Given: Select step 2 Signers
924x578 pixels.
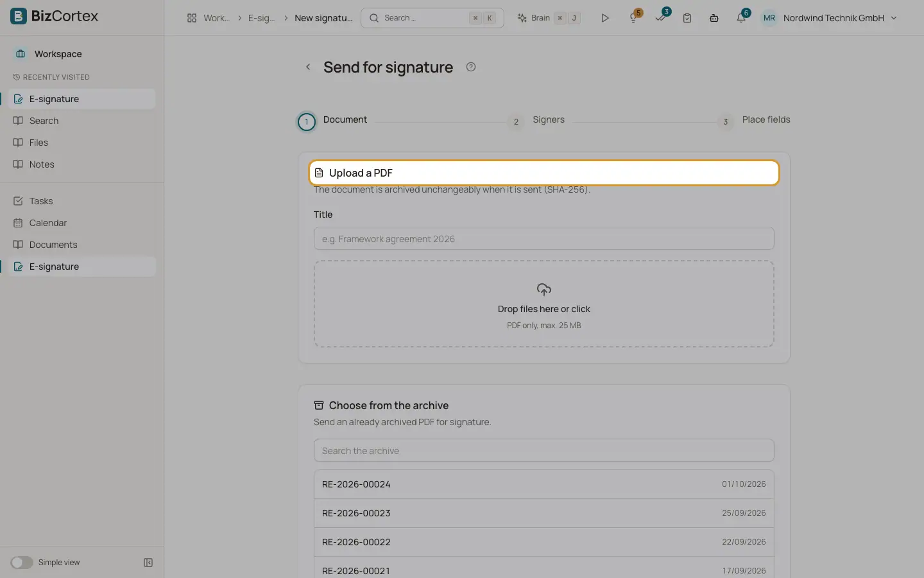Looking at the screenshot, I should click(x=538, y=121).
